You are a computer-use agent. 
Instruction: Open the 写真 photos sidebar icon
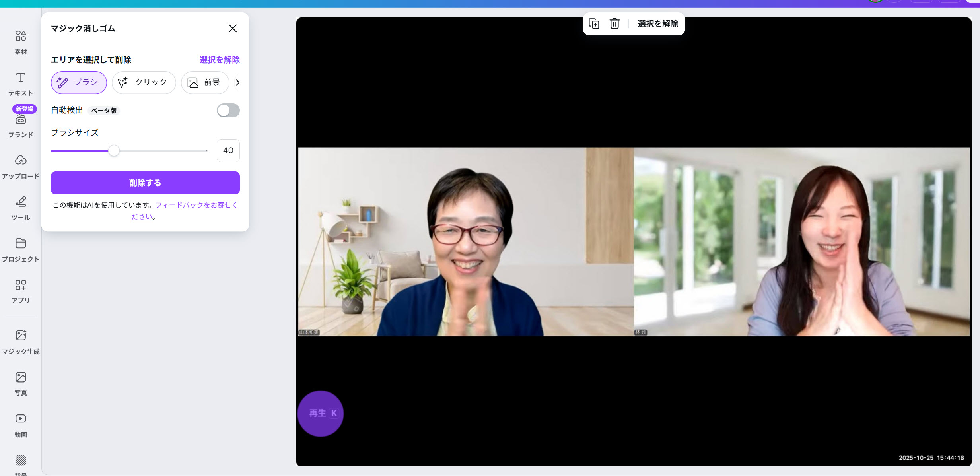21,377
